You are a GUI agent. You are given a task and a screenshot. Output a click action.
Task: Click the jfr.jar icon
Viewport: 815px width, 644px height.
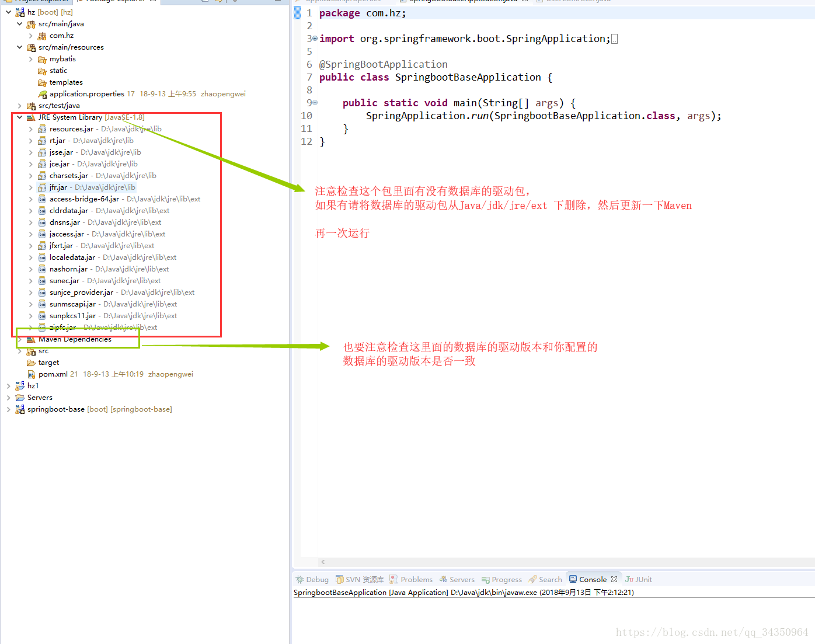coord(42,187)
